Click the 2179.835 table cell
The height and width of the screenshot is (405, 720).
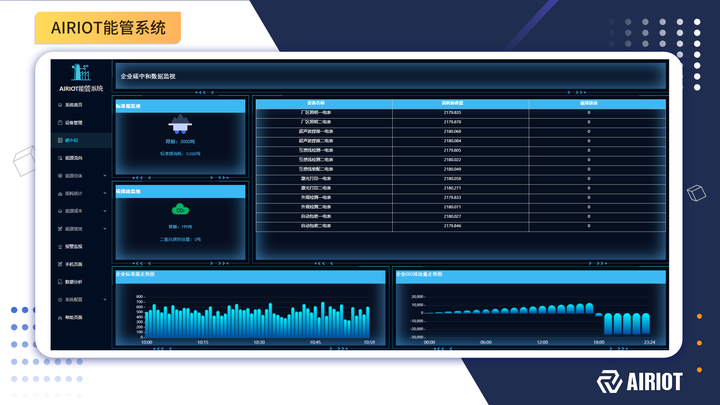click(x=452, y=112)
